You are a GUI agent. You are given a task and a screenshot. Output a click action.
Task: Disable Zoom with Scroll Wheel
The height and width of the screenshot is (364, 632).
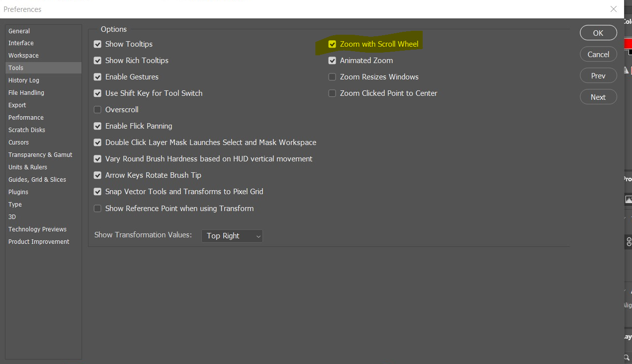click(332, 44)
